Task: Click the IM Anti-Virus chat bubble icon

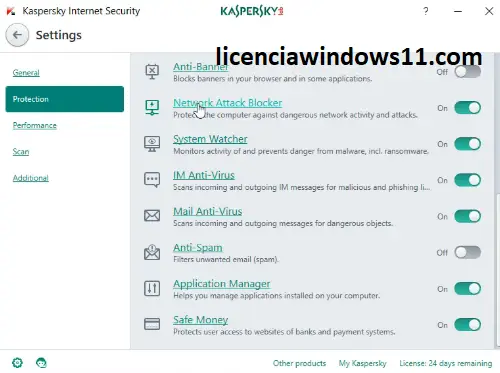Action: [x=152, y=180]
